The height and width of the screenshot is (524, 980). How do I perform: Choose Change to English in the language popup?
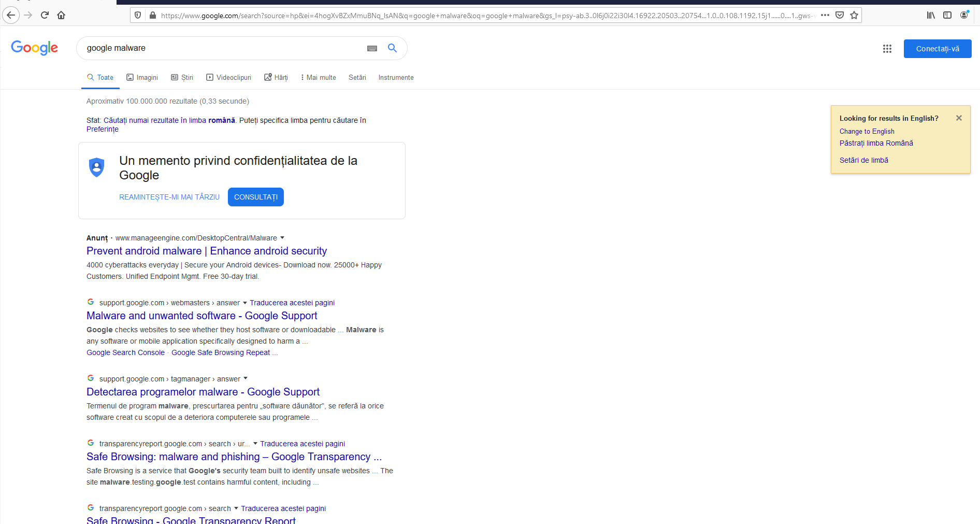pyautogui.click(x=867, y=131)
